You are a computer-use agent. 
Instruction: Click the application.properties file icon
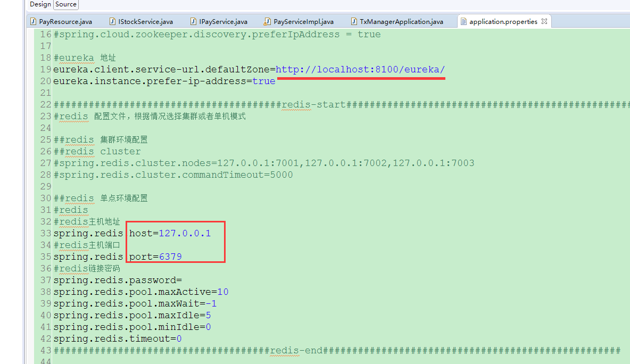[x=463, y=22]
